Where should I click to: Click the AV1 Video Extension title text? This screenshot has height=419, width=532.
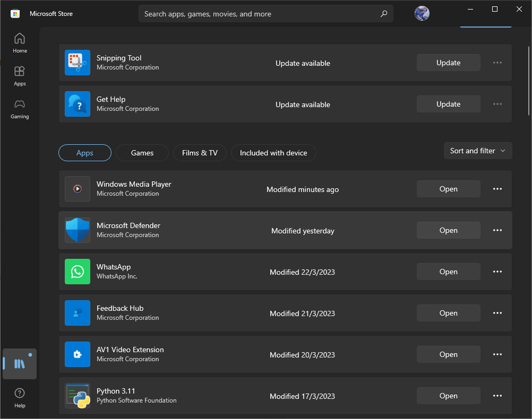tap(130, 350)
